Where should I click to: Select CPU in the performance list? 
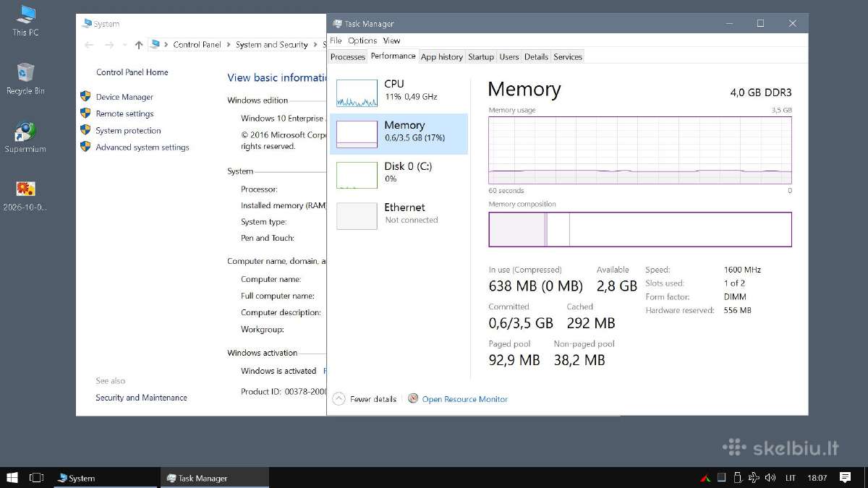pos(399,93)
